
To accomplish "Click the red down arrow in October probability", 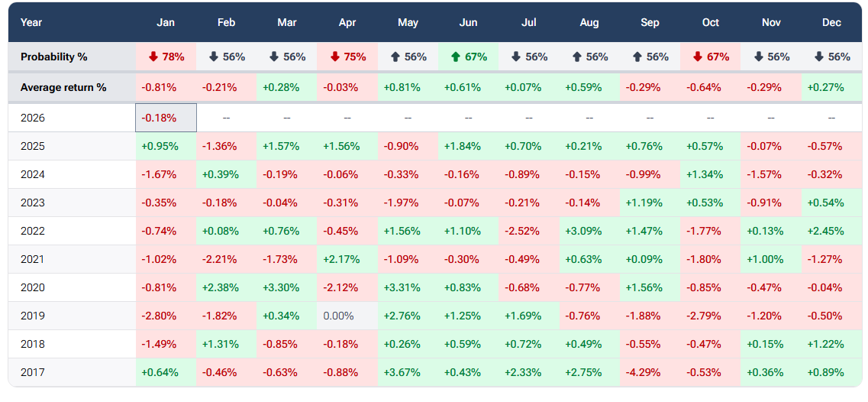I will pos(698,57).
